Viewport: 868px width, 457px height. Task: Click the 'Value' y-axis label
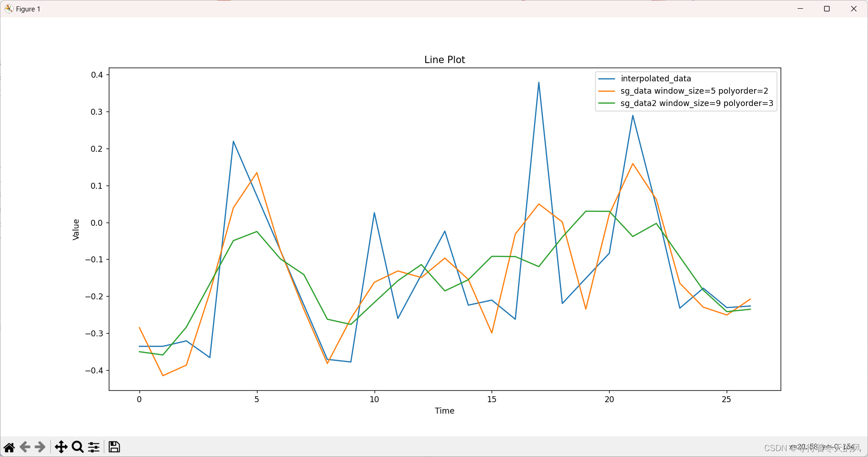point(76,229)
